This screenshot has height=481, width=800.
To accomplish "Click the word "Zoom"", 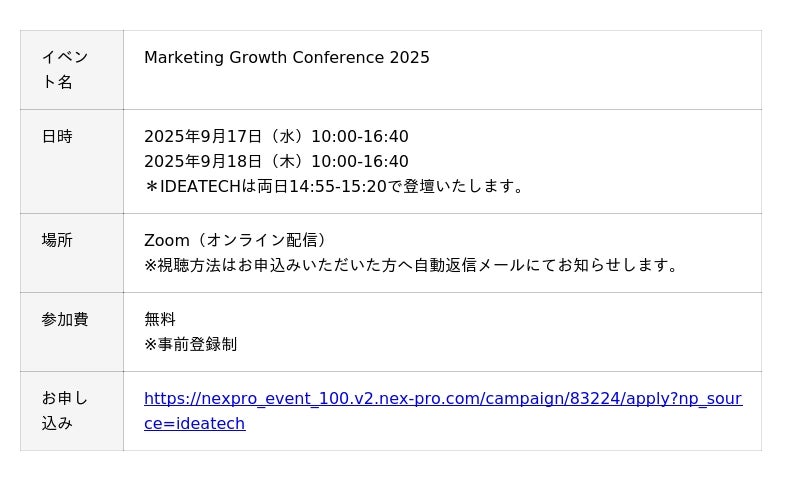I will 166,241.
